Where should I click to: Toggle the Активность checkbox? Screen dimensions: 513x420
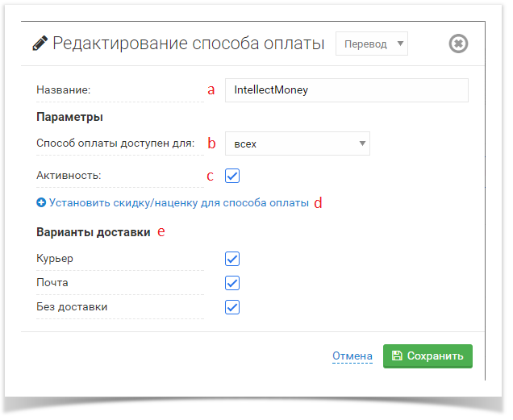pyautogui.click(x=232, y=175)
